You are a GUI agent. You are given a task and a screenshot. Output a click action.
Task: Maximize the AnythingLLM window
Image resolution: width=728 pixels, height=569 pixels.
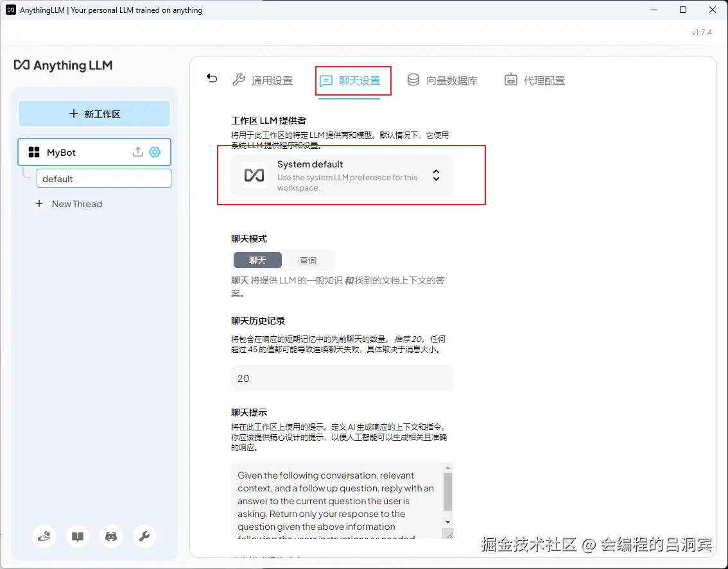click(x=683, y=10)
